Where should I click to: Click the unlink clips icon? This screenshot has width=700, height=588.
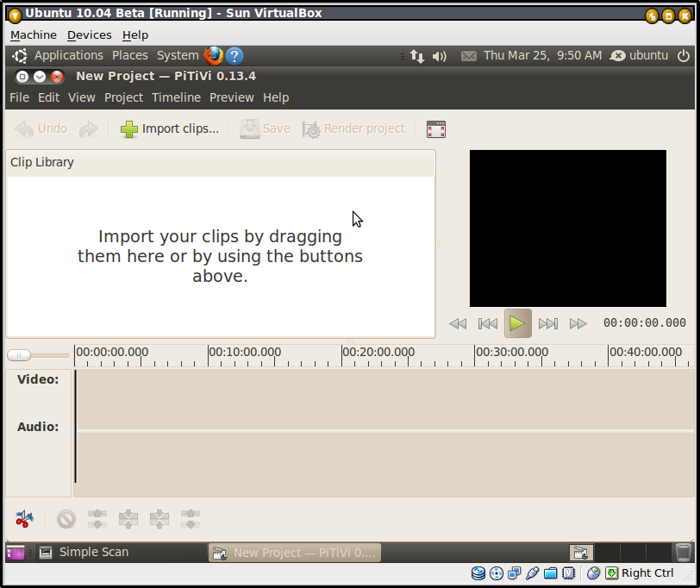97,519
